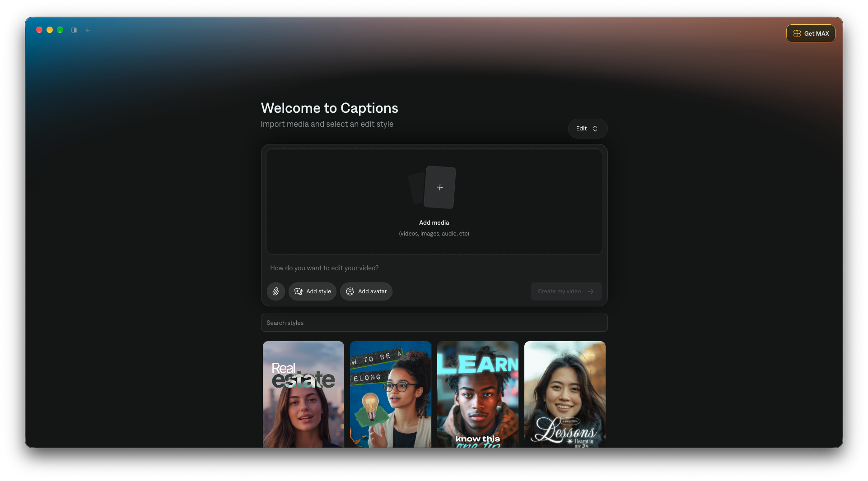868x481 pixels.
Task: Click the Add avatar person icon
Action: coord(350,291)
